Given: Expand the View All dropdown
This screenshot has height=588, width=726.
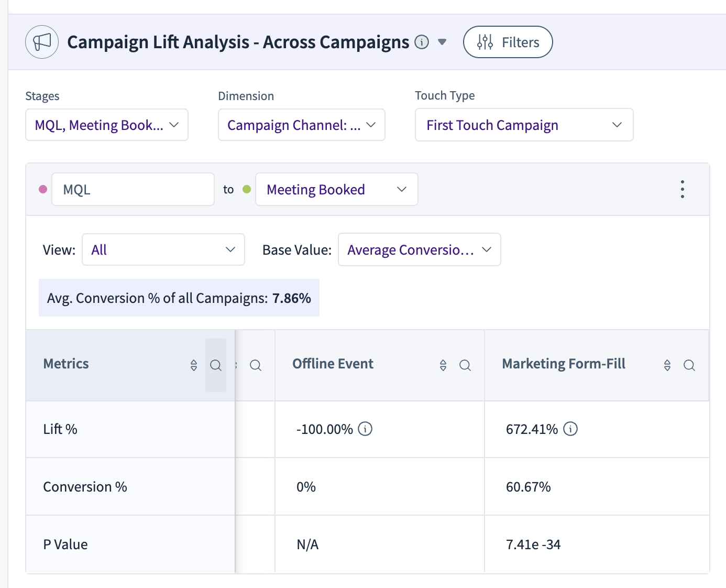Looking at the screenshot, I should (163, 249).
